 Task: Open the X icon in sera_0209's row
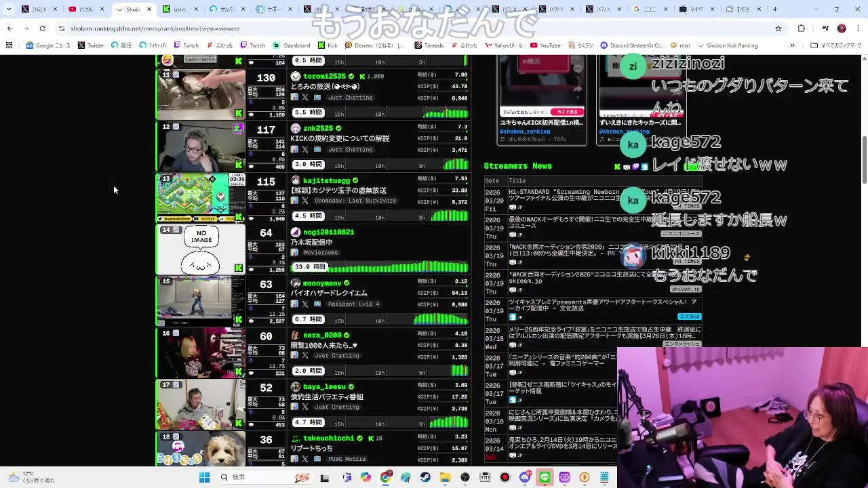pyautogui.click(x=305, y=356)
